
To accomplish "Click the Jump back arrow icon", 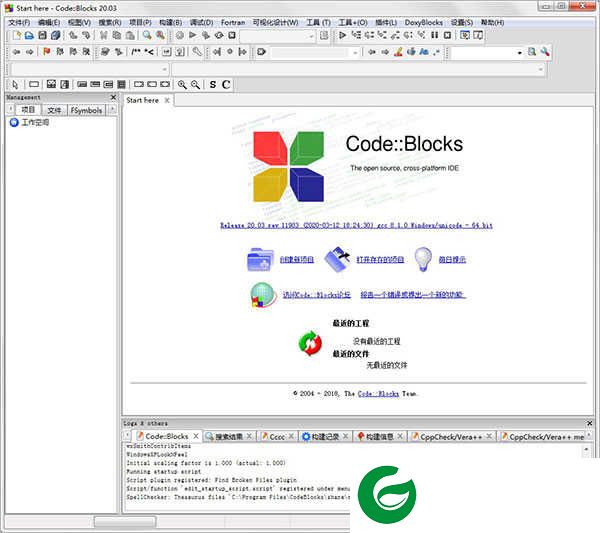I will tap(16, 52).
